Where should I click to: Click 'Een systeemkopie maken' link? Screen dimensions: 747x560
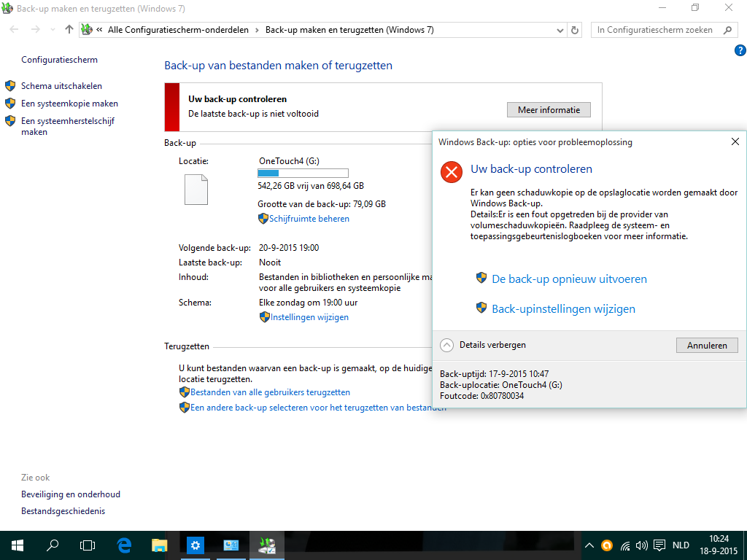[69, 104]
